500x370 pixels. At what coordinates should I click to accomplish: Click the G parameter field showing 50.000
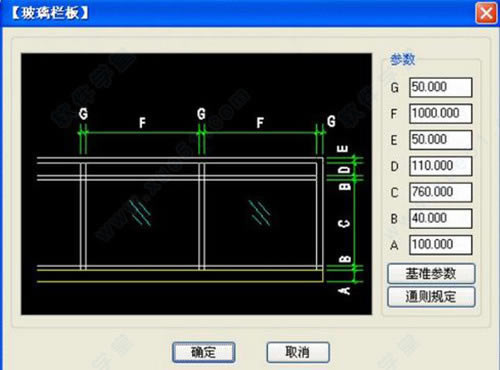(441, 87)
